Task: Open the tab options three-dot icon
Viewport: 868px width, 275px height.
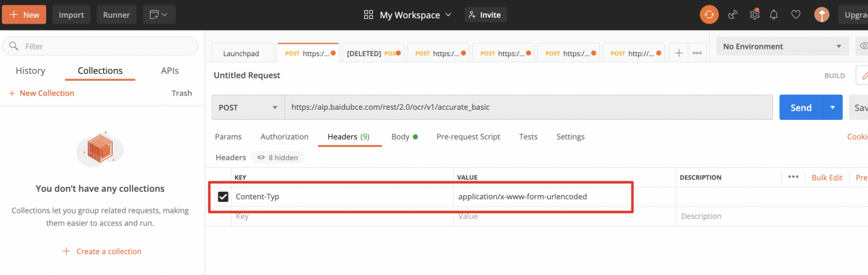Action: click(x=697, y=53)
